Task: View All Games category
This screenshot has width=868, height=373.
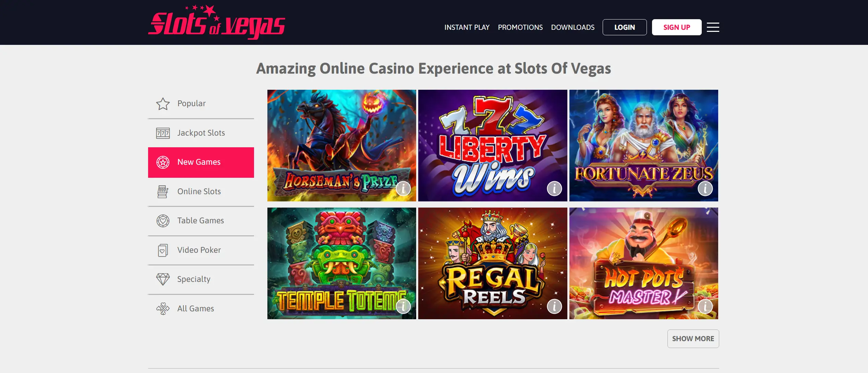Action: tap(201, 309)
